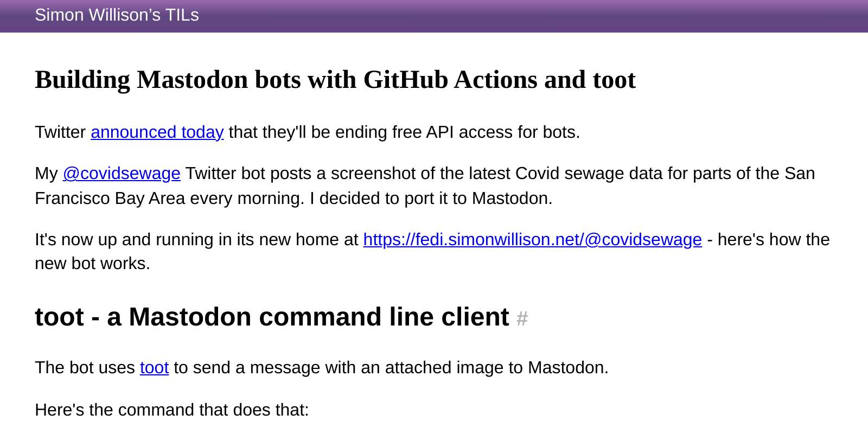Viewport: 868px width, 434px height.
Task: Copy the section permalink via the # symbol
Action: [522, 319]
